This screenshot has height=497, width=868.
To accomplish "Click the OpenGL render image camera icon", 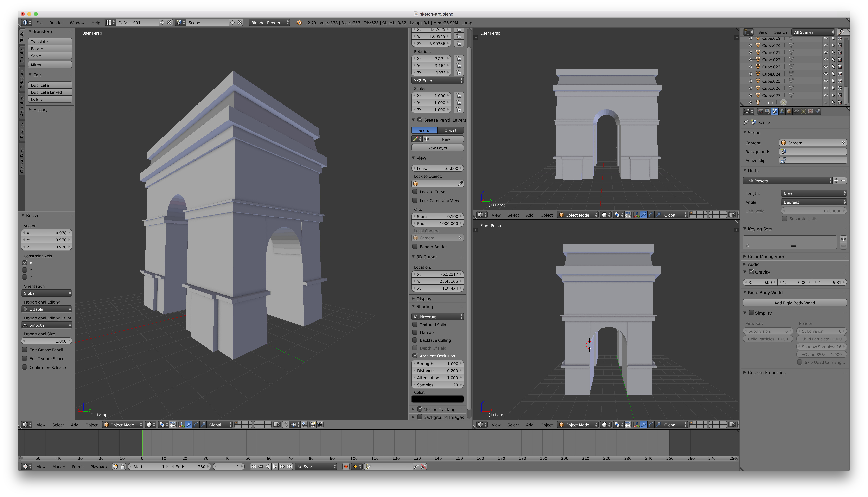I will [313, 425].
